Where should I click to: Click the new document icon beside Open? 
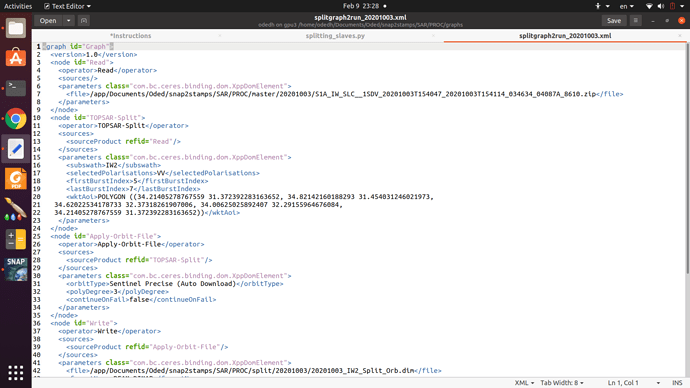[x=84, y=21]
